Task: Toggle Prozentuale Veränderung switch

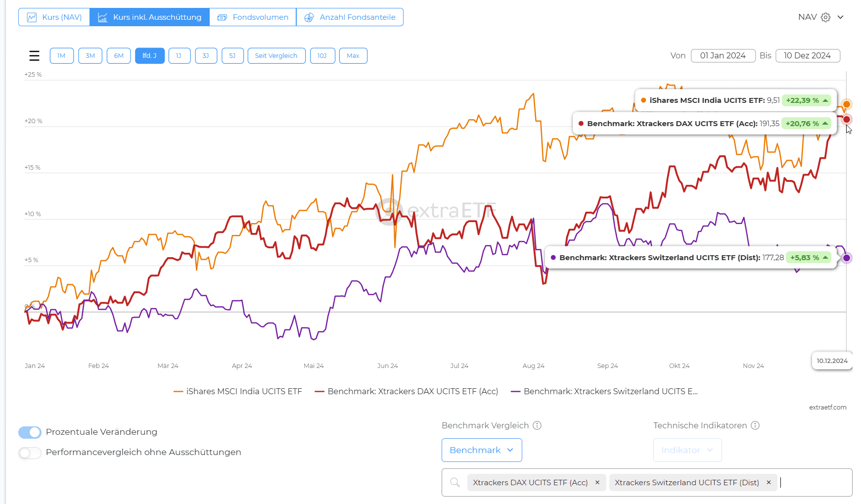Action: [x=30, y=432]
